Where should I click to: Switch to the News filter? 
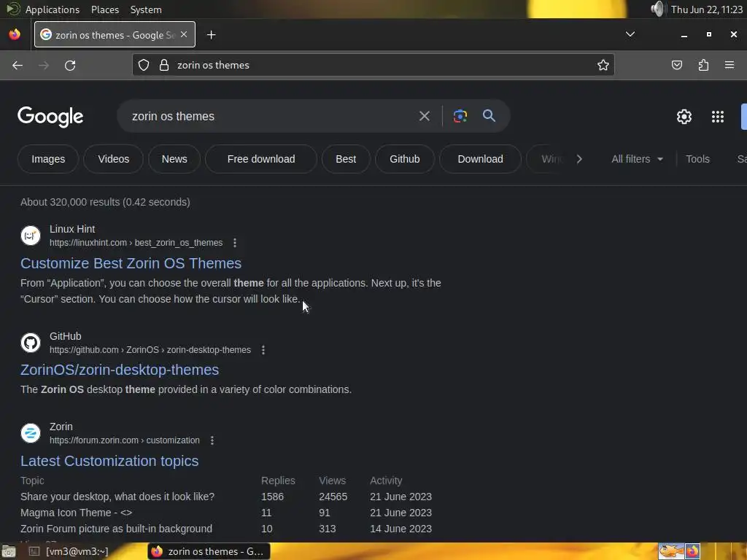click(x=174, y=159)
